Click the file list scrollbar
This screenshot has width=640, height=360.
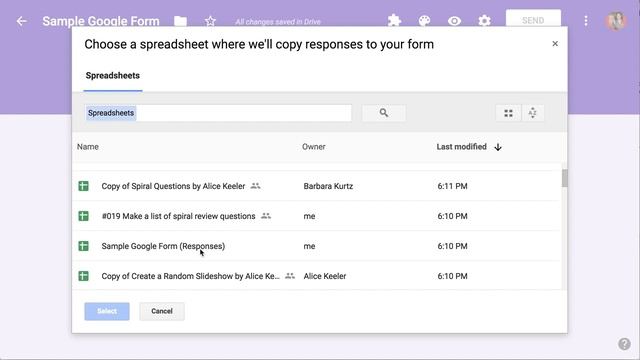tap(564, 178)
